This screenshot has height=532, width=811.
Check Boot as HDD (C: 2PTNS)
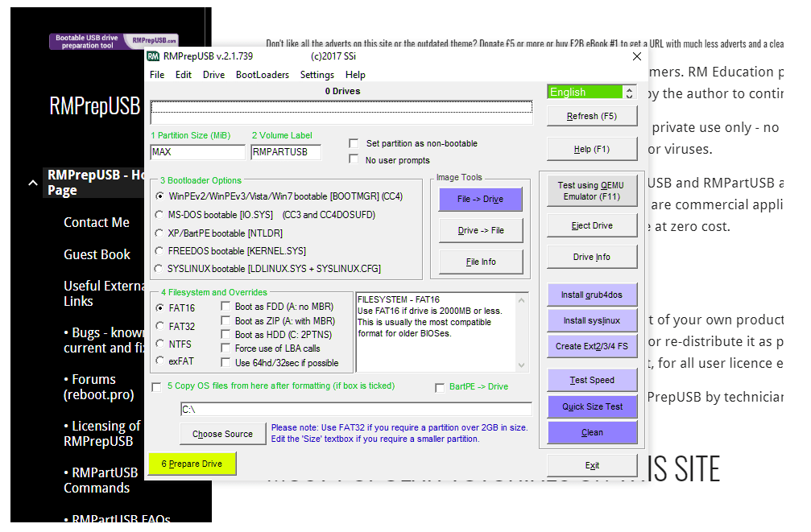(x=226, y=334)
